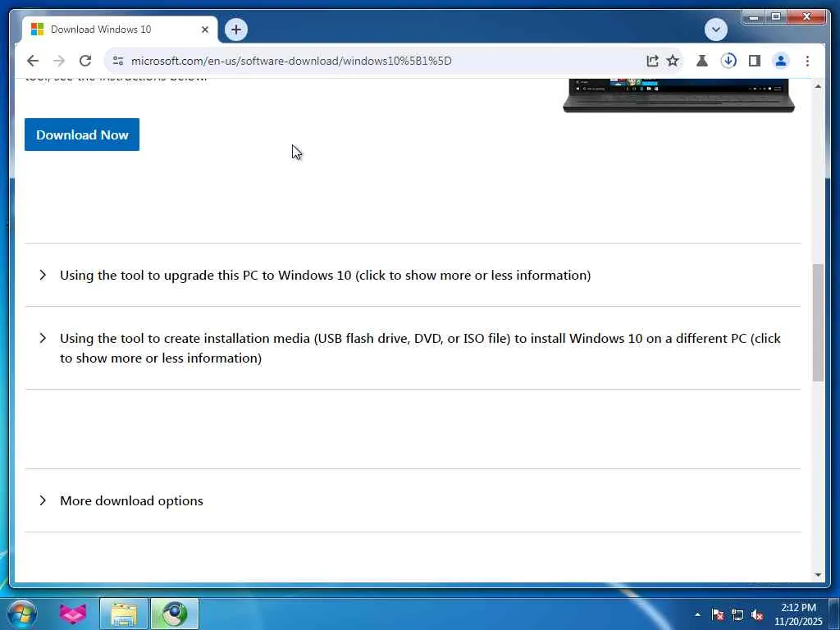The width and height of the screenshot is (840, 630).
Task: Click the muted volume tray icon
Action: pyautogui.click(x=757, y=614)
